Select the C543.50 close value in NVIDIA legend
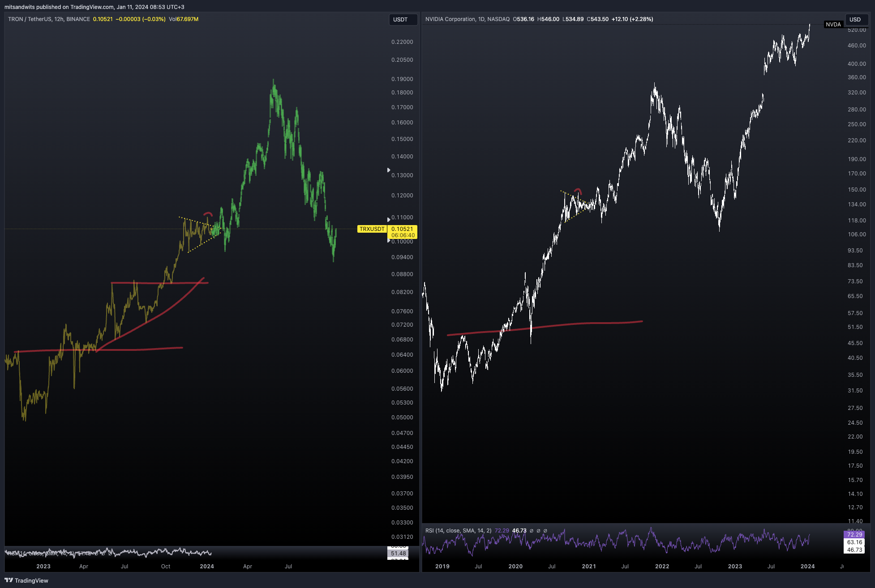875x588 pixels. click(x=597, y=19)
